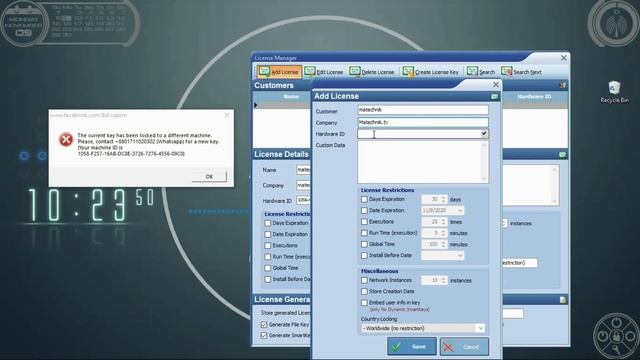Open the Country Locking Worldwide dropdown
The height and width of the screenshot is (360, 640).
click(x=480, y=328)
